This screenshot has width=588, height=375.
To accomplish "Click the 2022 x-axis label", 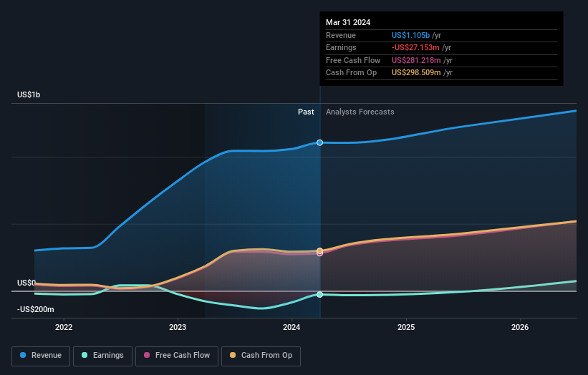I will pos(64,327).
